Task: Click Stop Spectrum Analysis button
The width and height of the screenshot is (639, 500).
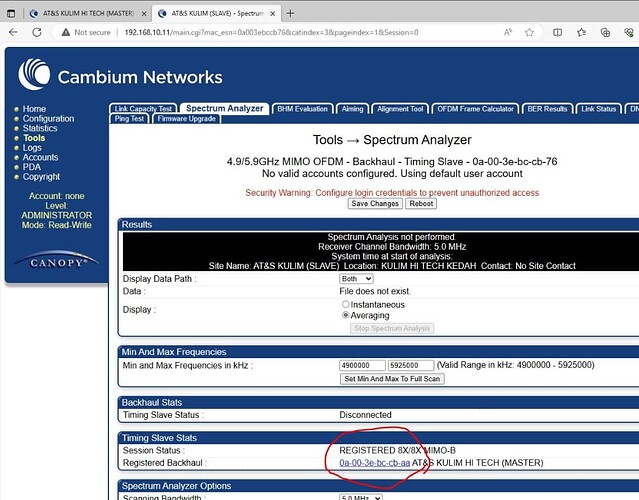Action: click(x=392, y=328)
